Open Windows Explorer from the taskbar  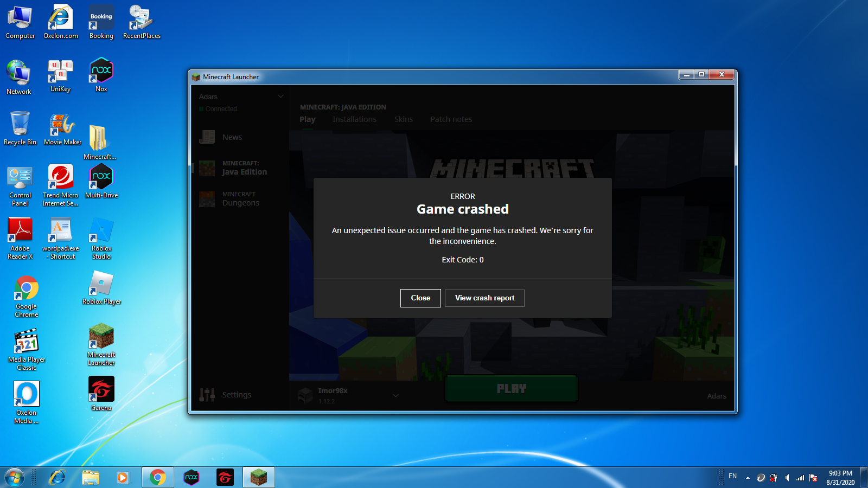coord(91,478)
